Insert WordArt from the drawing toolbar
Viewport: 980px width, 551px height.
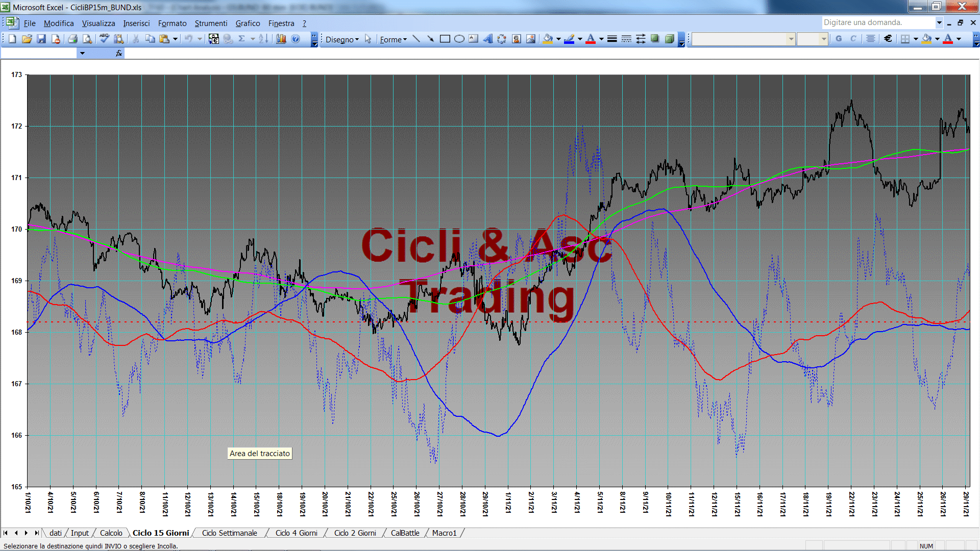(487, 39)
